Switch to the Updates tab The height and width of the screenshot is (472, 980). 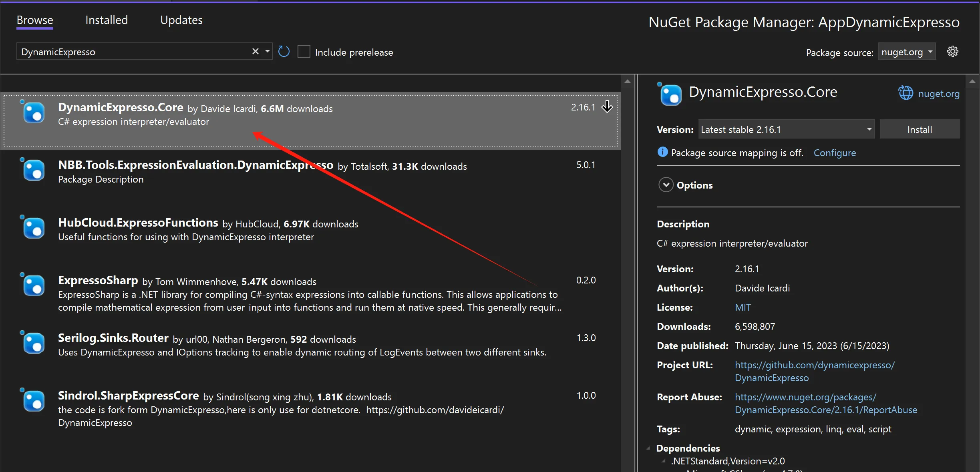[x=181, y=20]
